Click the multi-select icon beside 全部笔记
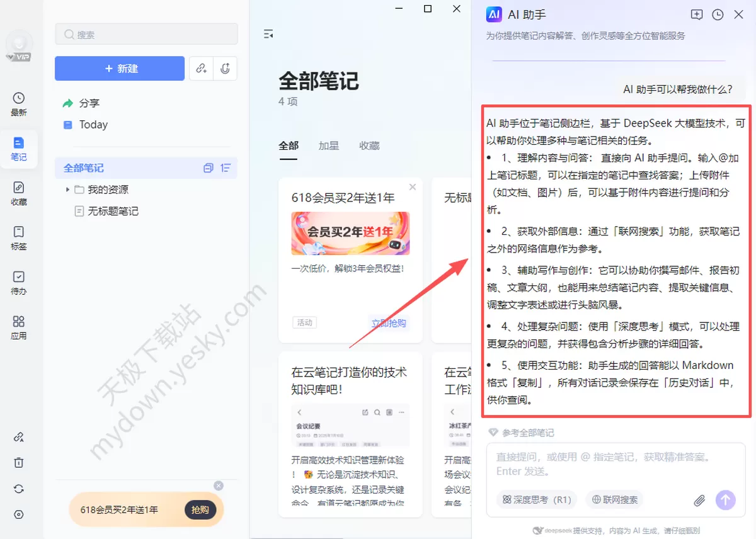756x539 pixels. 209,168
